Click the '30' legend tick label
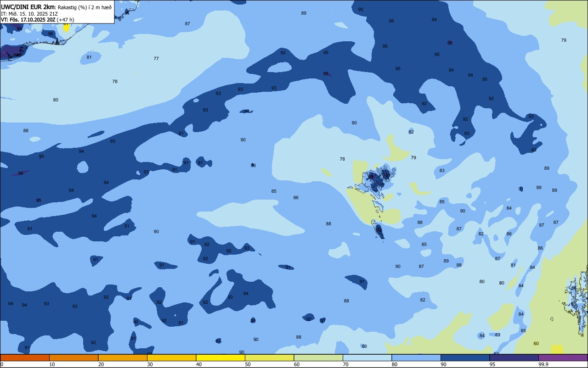The height and width of the screenshot is (368, 588). coord(150,364)
